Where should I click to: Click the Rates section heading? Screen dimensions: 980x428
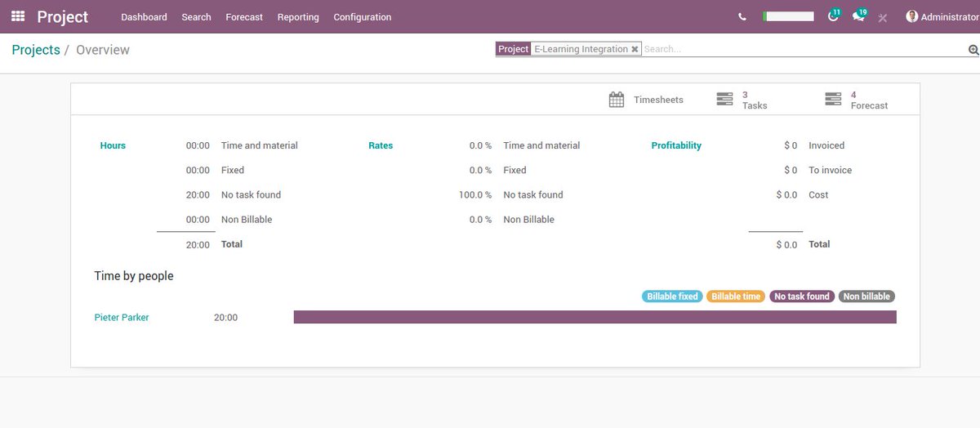(381, 145)
